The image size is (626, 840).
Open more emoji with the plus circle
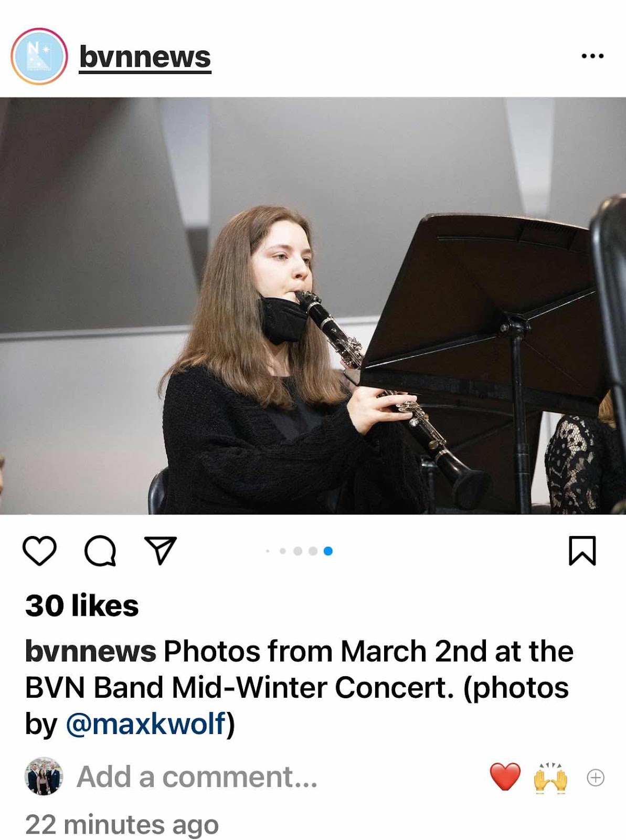[x=596, y=778]
